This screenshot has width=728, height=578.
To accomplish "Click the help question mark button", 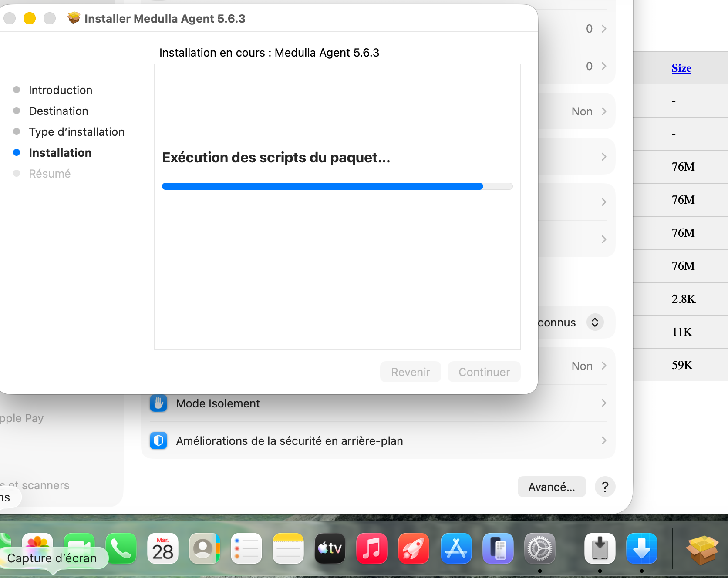I will click(605, 487).
